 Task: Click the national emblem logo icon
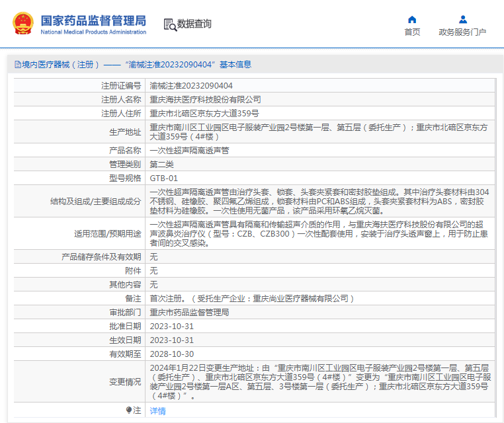click(23, 23)
